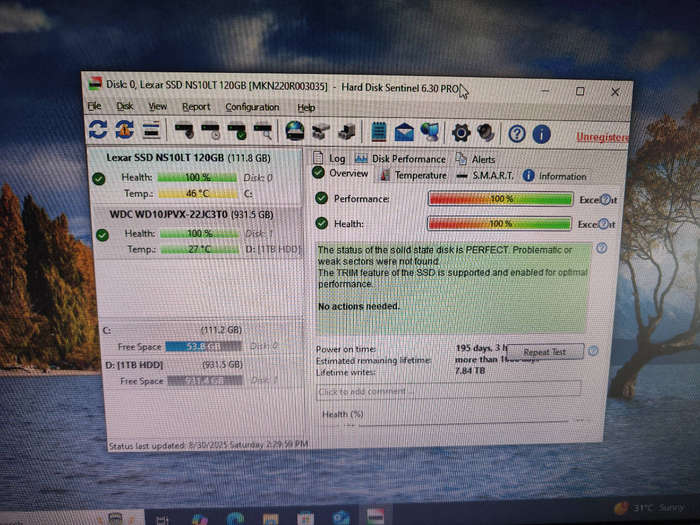Click the help icon next to status text box
Viewport: 700px width, 525px height.
click(601, 248)
